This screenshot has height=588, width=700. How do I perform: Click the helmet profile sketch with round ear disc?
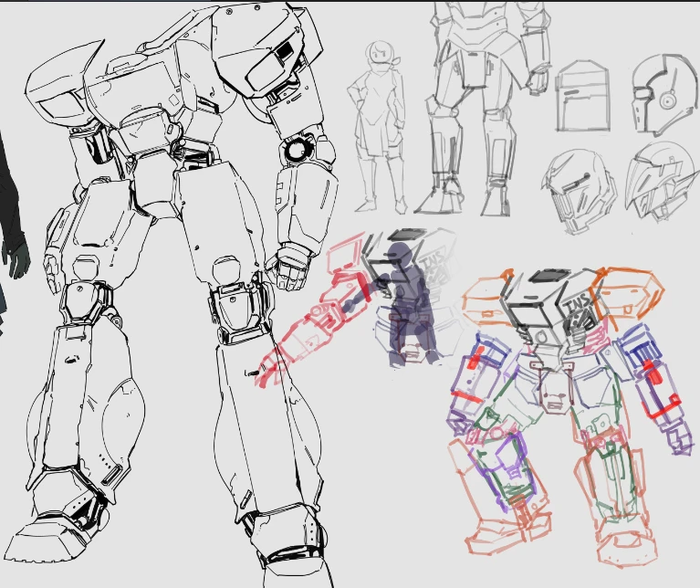coord(663,95)
